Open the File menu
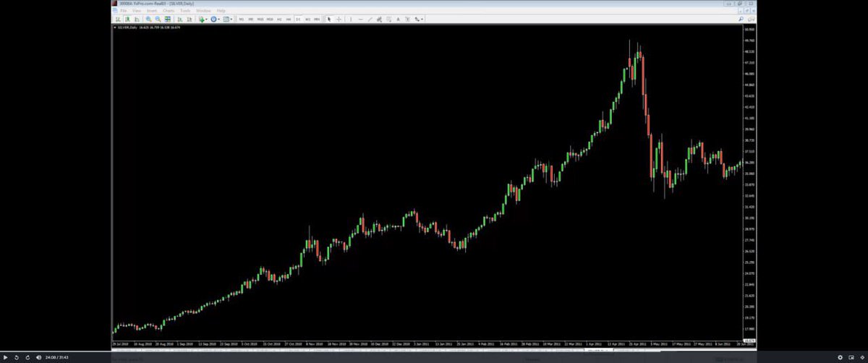 tap(123, 11)
